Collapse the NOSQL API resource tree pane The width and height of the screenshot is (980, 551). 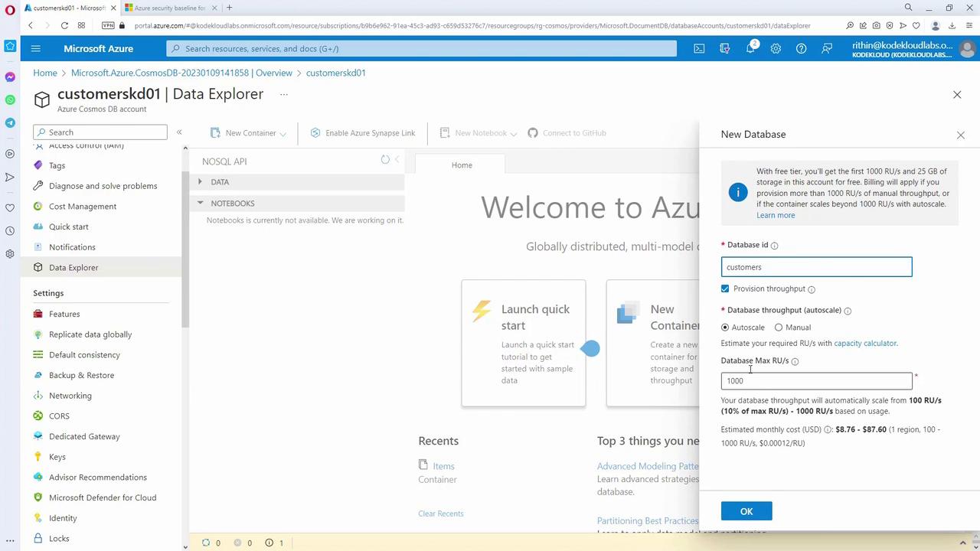click(397, 160)
